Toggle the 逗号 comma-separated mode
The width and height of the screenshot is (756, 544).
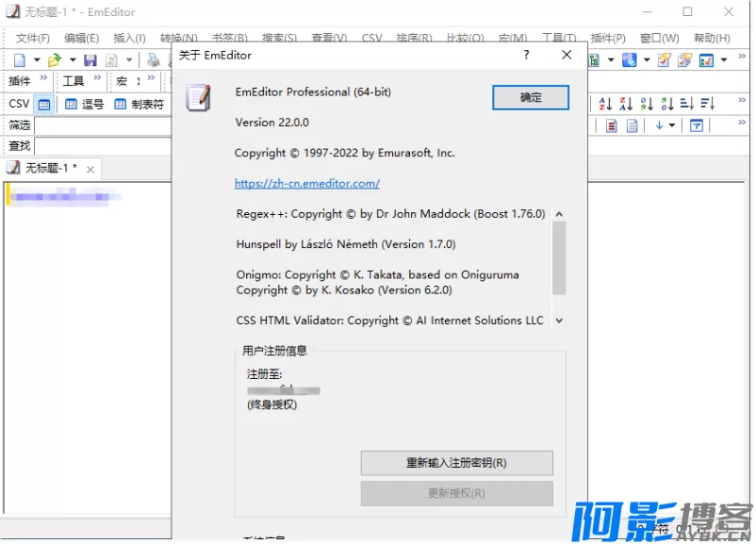84,104
